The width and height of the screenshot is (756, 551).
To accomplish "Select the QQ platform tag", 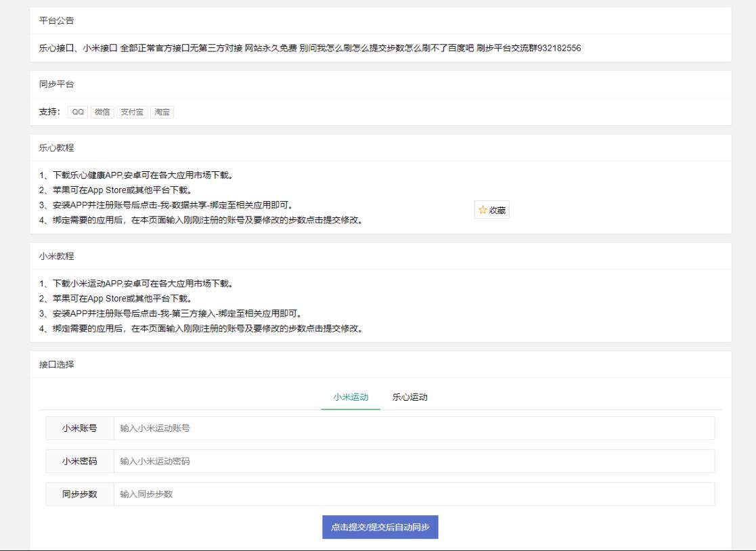I will click(x=78, y=112).
